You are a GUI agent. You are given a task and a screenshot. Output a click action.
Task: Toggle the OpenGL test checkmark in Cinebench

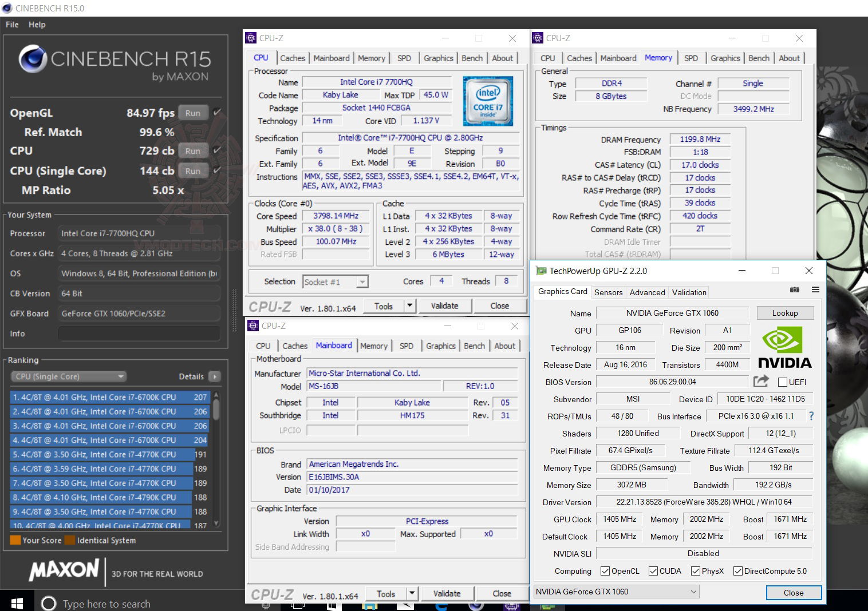[216, 112]
